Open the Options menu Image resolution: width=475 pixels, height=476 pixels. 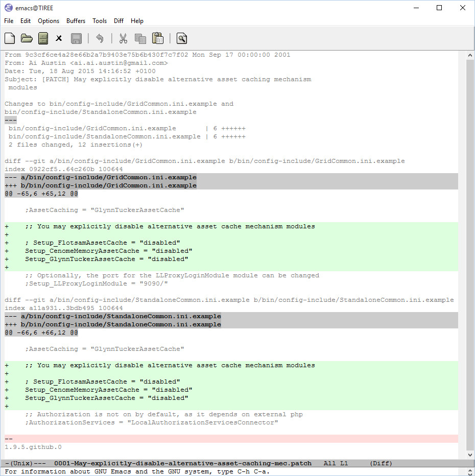[48, 21]
